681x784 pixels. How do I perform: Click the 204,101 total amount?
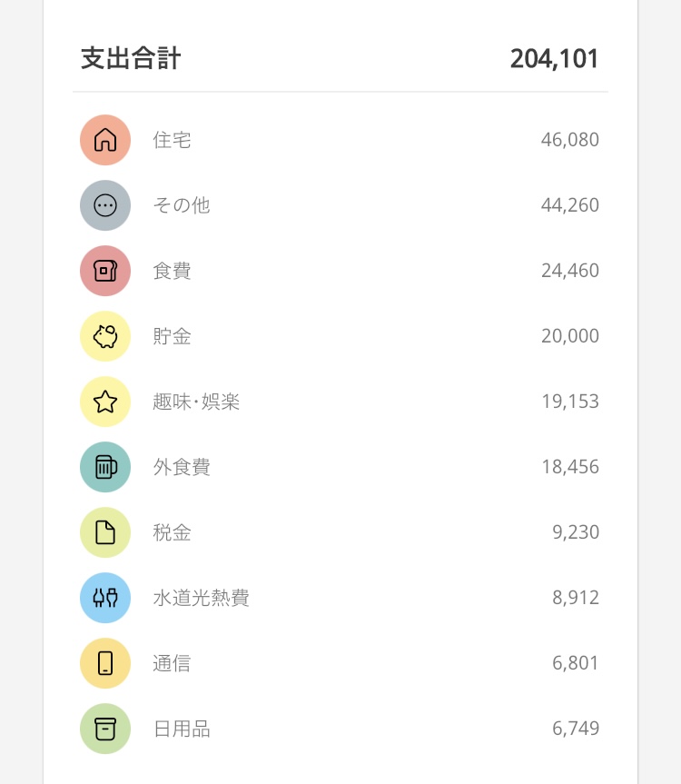(x=554, y=59)
